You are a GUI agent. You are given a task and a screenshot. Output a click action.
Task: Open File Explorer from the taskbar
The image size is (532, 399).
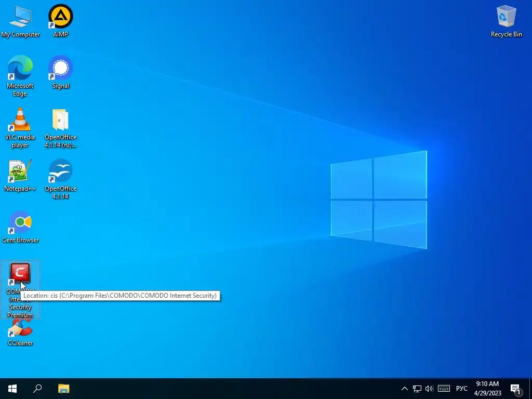click(63, 389)
